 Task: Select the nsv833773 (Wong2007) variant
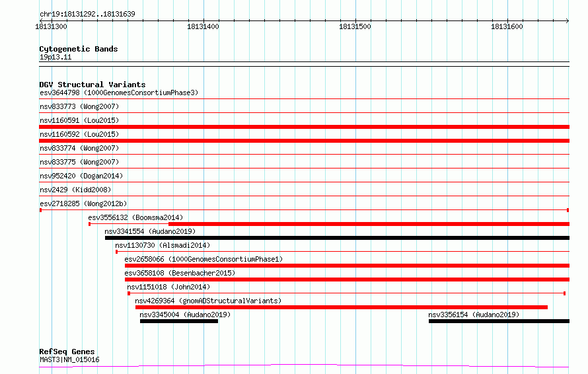[x=79, y=106]
